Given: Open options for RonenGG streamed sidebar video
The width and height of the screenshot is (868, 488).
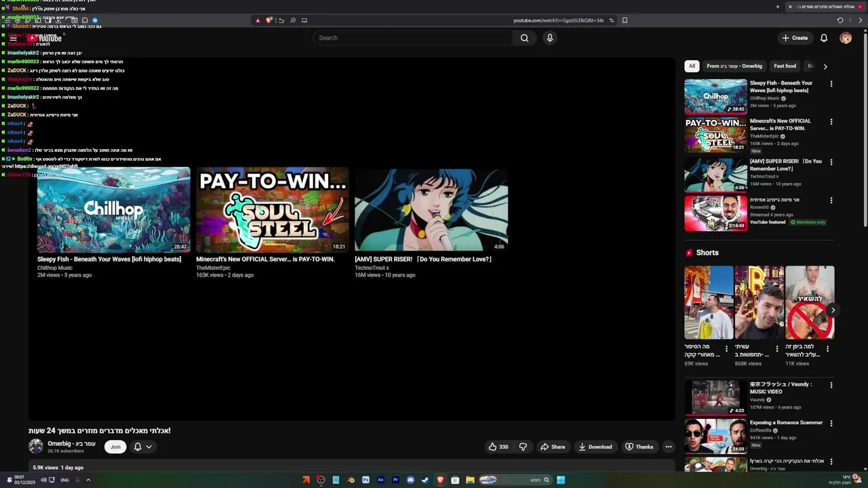Looking at the screenshot, I should 831,201.
